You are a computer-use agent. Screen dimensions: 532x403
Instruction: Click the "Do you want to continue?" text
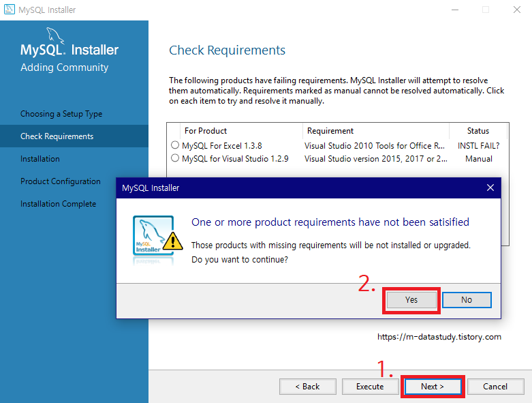coord(240,260)
